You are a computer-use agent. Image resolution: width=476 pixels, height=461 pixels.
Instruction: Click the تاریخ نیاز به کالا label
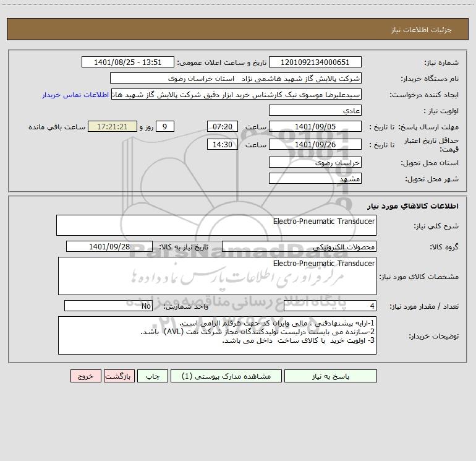click(x=184, y=247)
